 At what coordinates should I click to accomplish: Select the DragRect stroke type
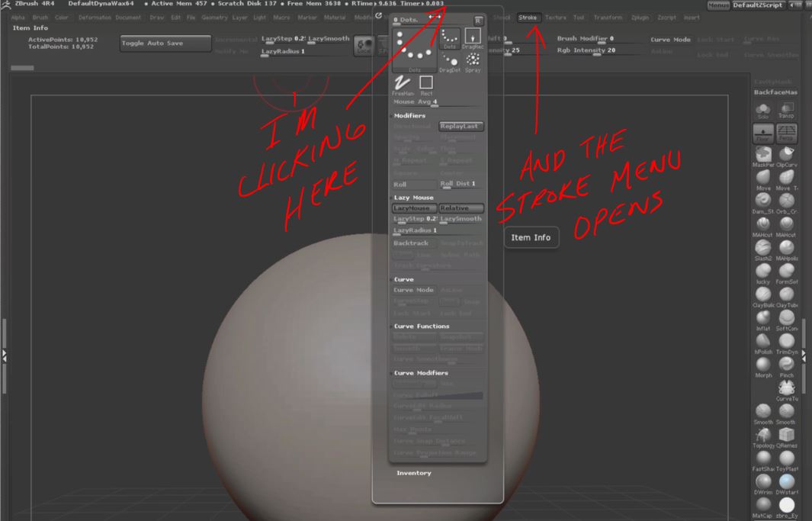[472, 39]
